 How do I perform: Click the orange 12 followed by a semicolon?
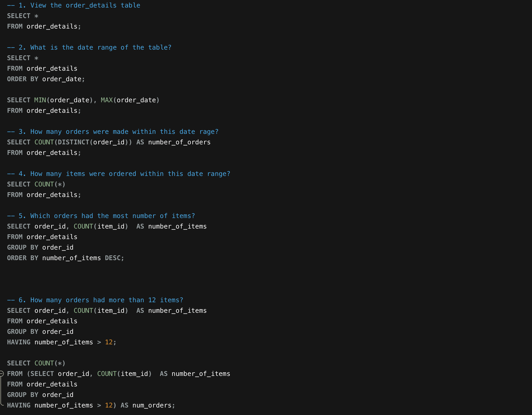(x=109, y=342)
